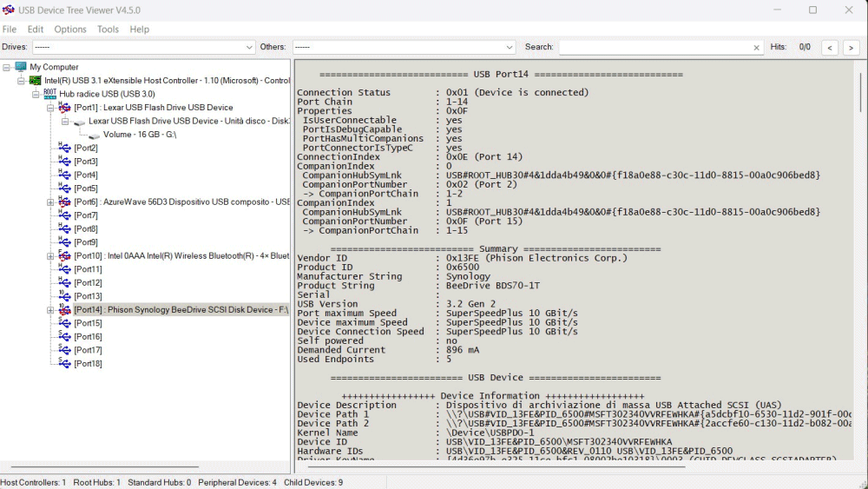Clear the Search field with X button
Viewport: 868px width, 489px height.
tap(756, 48)
